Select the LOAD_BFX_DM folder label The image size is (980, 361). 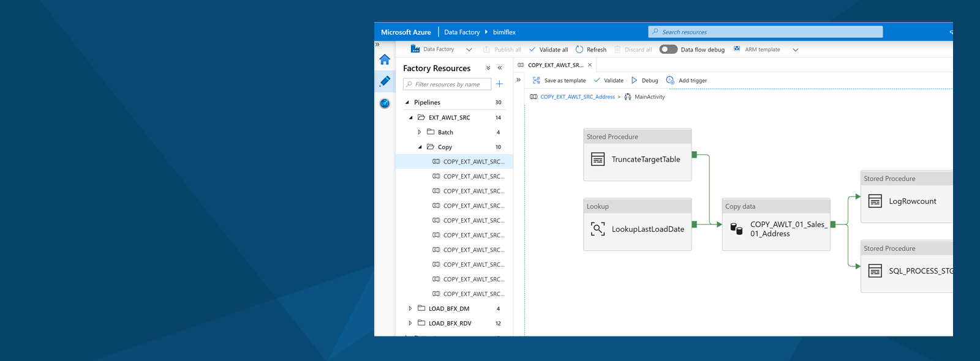point(449,308)
